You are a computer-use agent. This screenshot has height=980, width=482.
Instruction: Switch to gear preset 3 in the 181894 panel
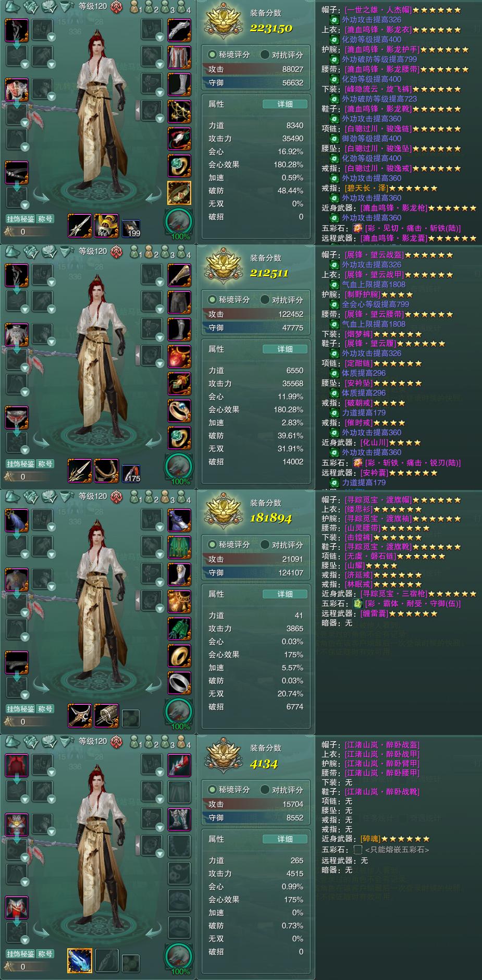click(x=168, y=498)
